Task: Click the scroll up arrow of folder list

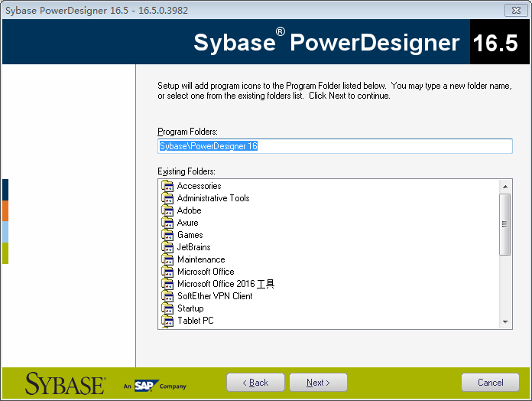Action: tap(505, 187)
